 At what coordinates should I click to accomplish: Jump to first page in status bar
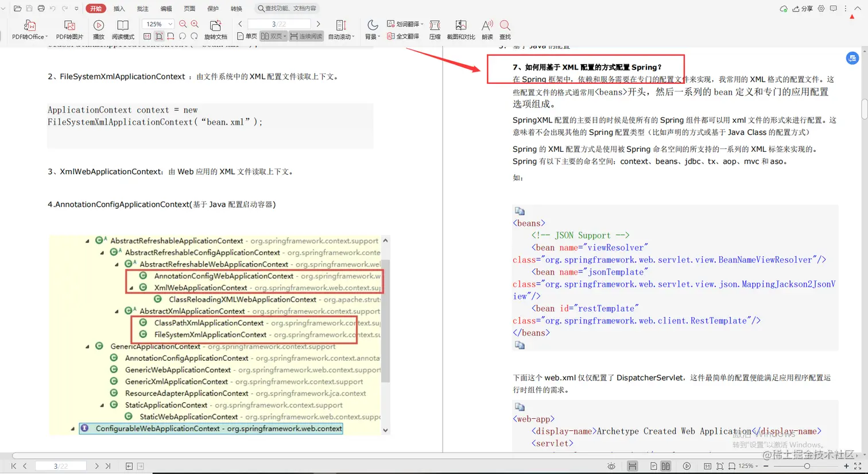point(14,466)
